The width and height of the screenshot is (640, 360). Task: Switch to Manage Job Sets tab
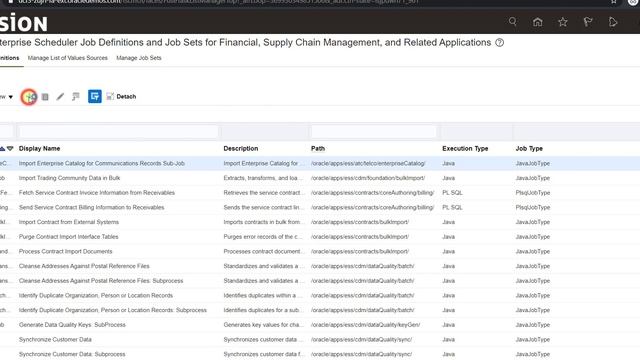point(139,58)
